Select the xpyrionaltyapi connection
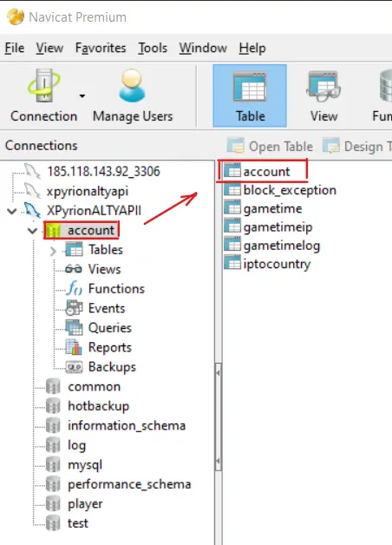392x545 pixels. click(x=88, y=191)
